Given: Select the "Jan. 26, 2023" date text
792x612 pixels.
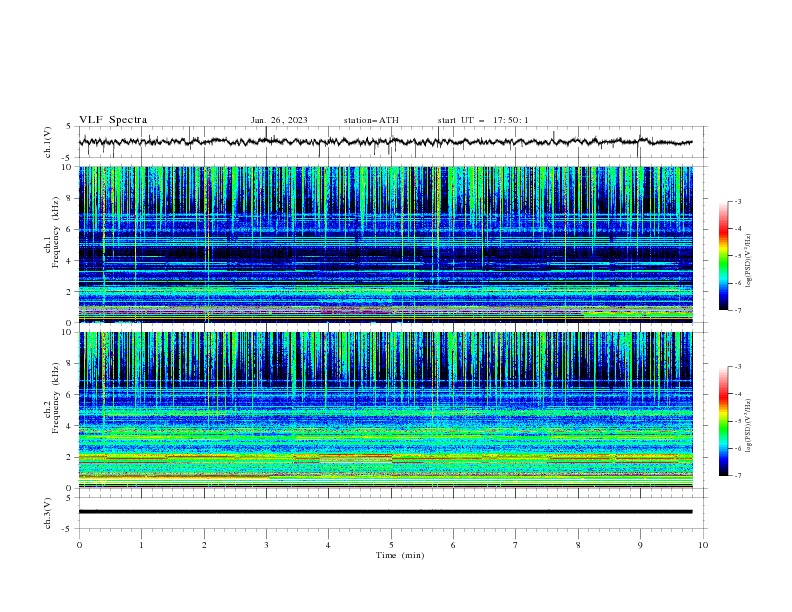Looking at the screenshot, I should coord(279,120).
